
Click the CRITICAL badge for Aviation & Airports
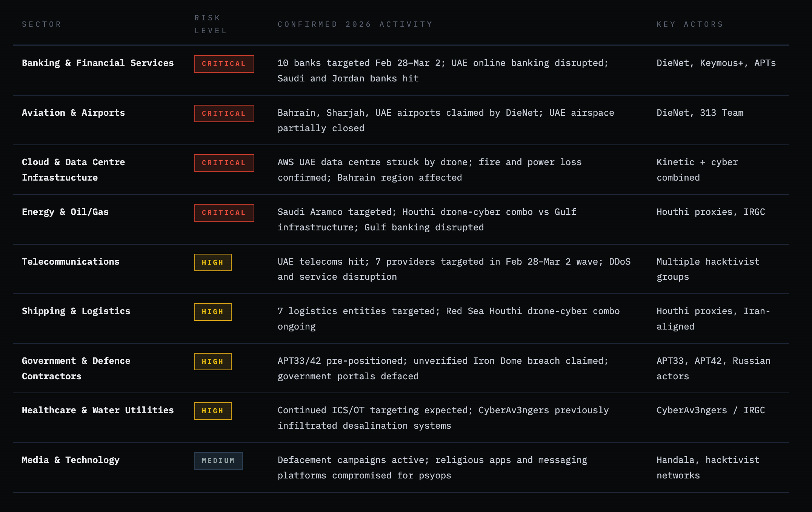[x=224, y=113]
